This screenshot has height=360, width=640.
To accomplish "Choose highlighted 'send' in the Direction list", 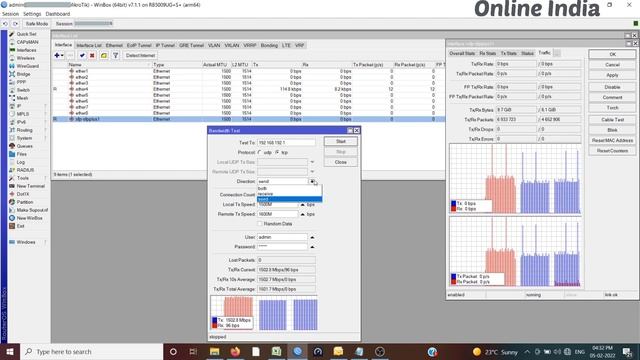I will point(289,199).
